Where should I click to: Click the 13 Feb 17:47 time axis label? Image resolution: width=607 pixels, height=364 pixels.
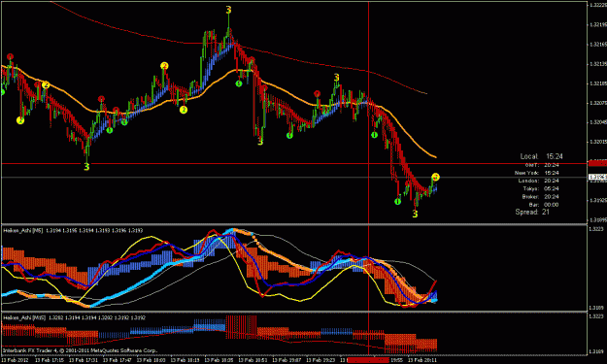pos(117,360)
